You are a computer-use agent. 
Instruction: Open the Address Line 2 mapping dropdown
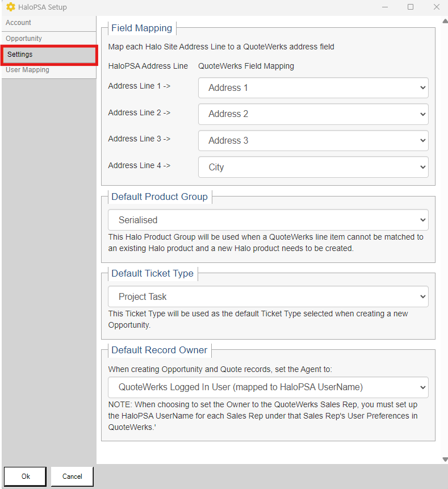tap(313, 114)
